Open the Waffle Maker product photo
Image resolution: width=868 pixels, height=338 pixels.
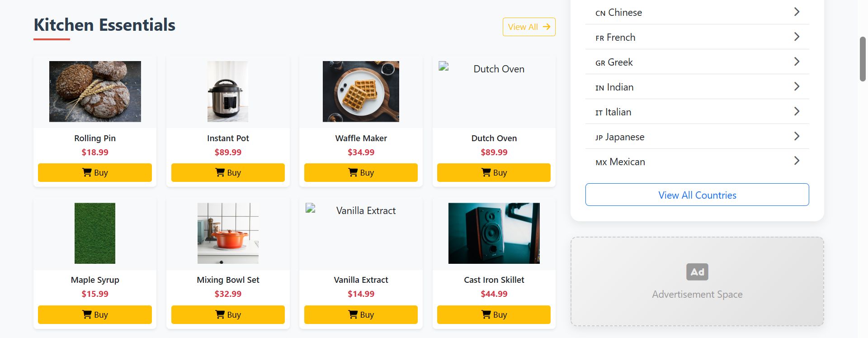[x=361, y=91]
